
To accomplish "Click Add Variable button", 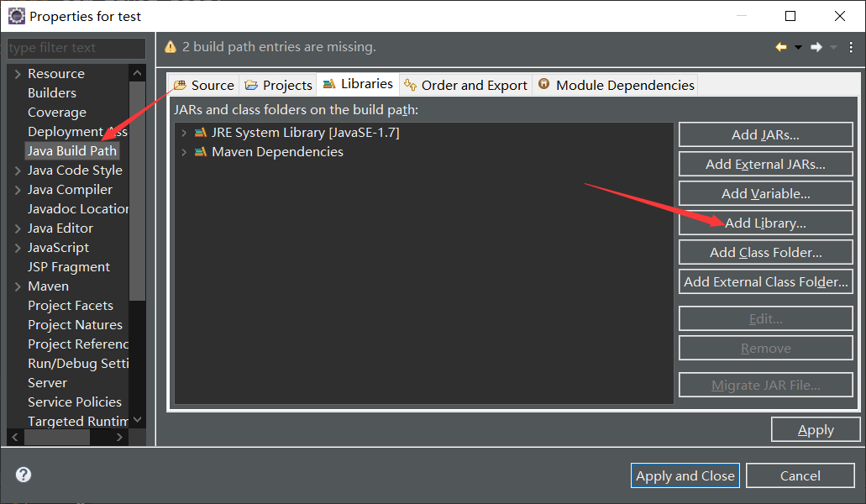I will (765, 194).
